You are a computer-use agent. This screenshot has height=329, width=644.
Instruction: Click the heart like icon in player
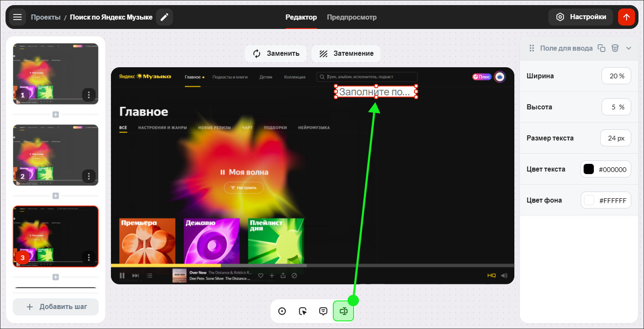pyautogui.click(x=261, y=275)
